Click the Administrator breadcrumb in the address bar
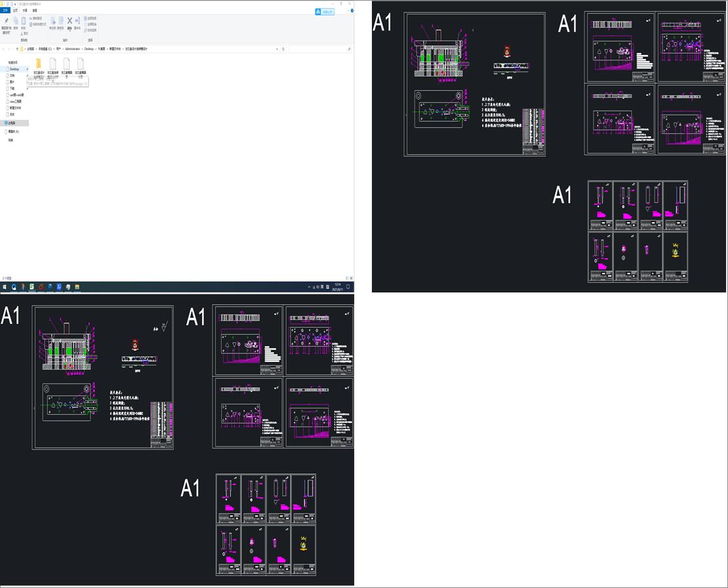The height and width of the screenshot is (588, 728). [x=72, y=49]
